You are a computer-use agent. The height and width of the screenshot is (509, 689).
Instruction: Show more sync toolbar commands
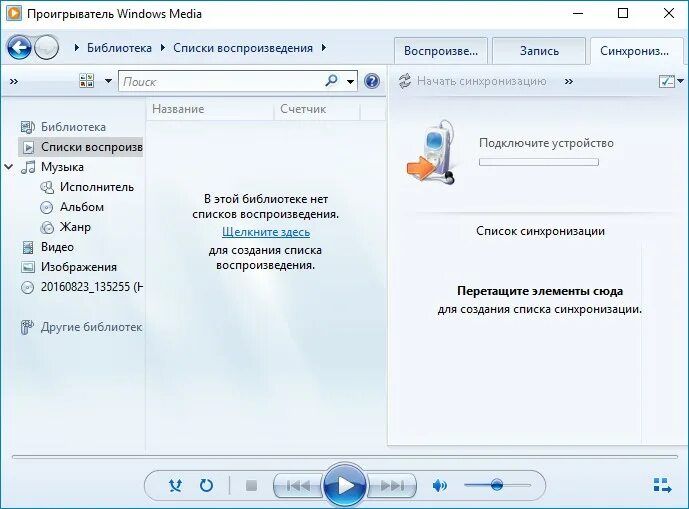pyautogui.click(x=569, y=81)
